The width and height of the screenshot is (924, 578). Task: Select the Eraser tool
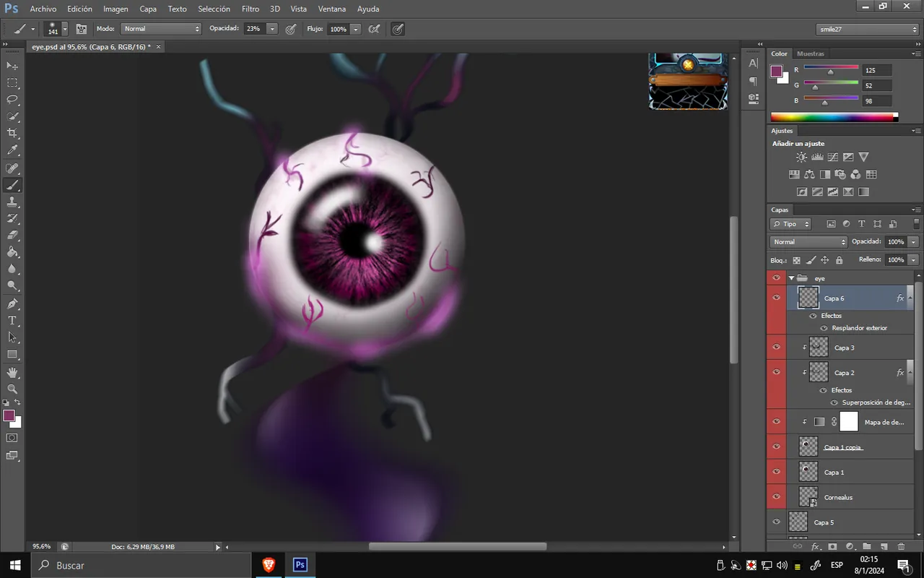[12, 236]
